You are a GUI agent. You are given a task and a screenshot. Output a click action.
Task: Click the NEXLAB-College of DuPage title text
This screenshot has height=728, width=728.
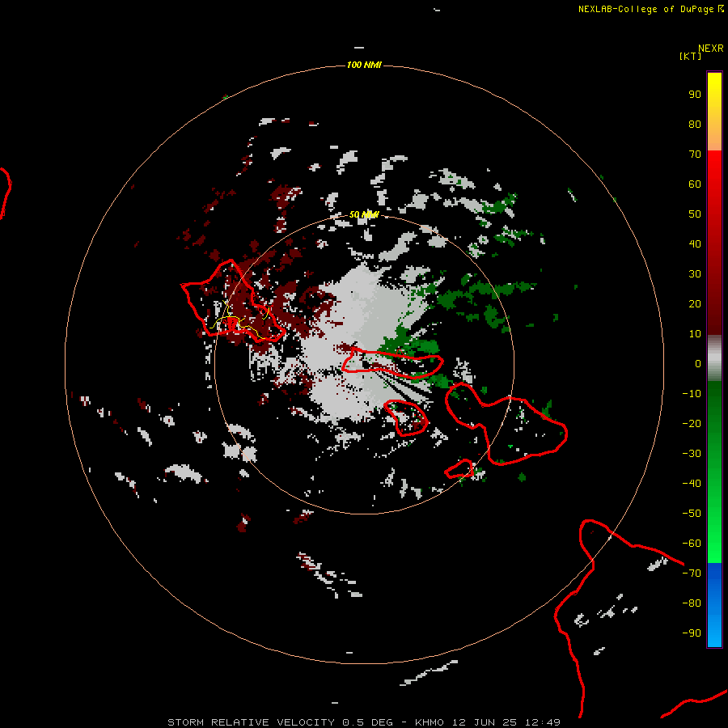(651, 9)
